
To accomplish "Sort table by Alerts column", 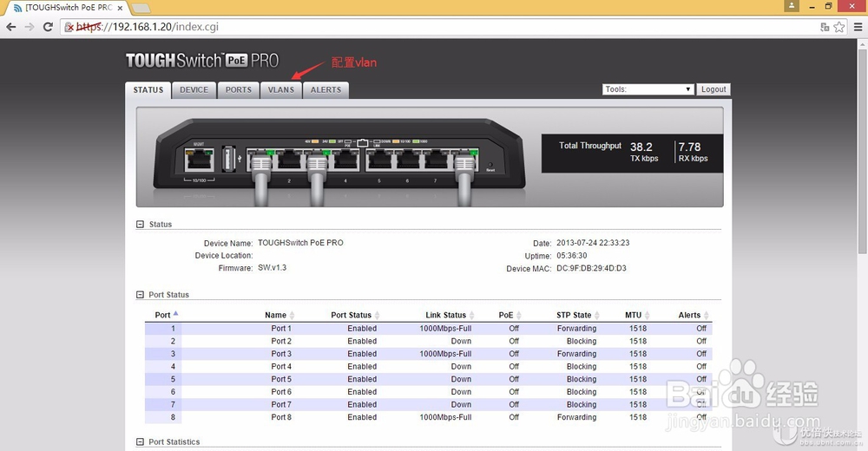I will [x=694, y=315].
